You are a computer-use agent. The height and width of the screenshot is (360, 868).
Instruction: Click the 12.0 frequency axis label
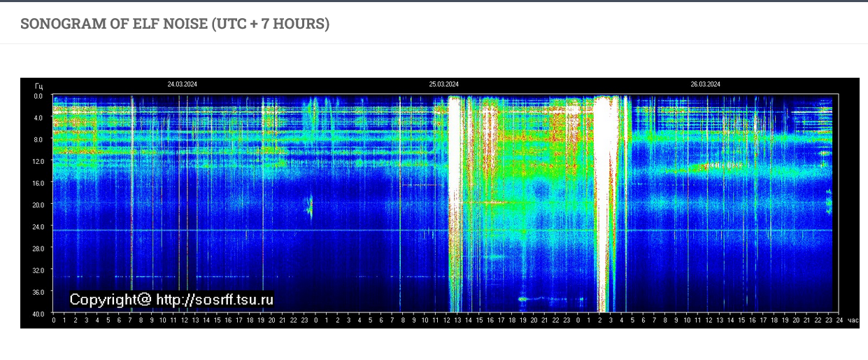tap(37, 161)
